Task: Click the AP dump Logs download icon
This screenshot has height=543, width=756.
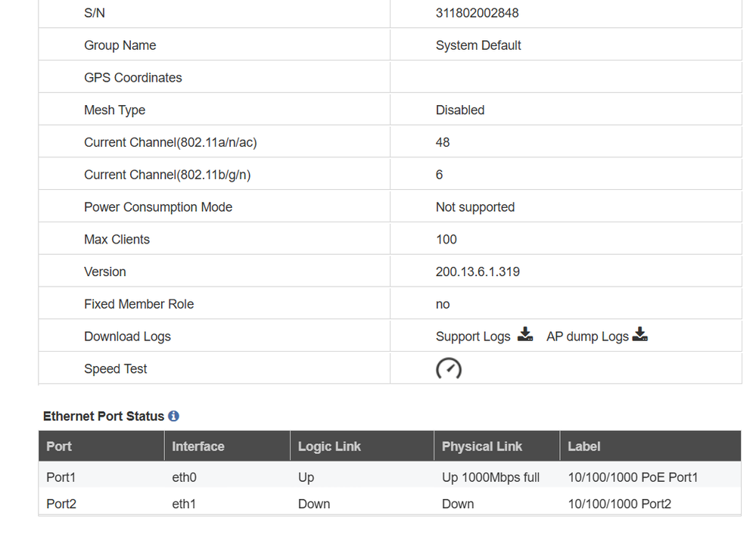Action: [640, 335]
